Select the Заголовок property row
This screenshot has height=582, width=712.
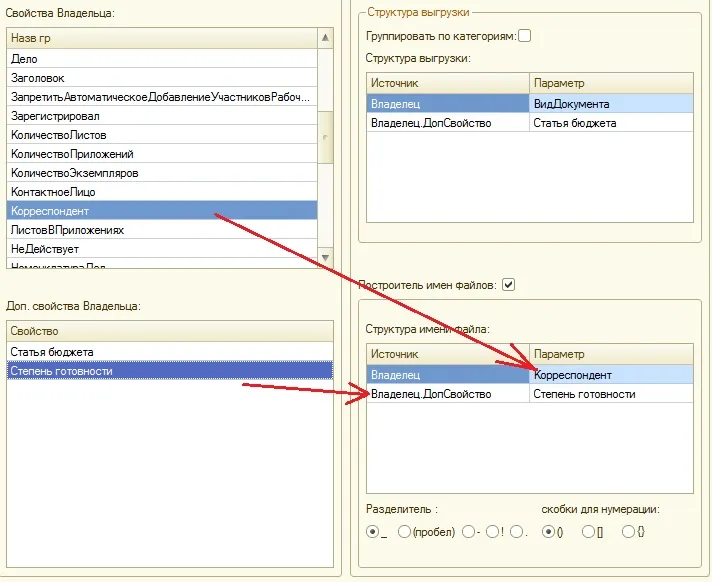(162, 78)
